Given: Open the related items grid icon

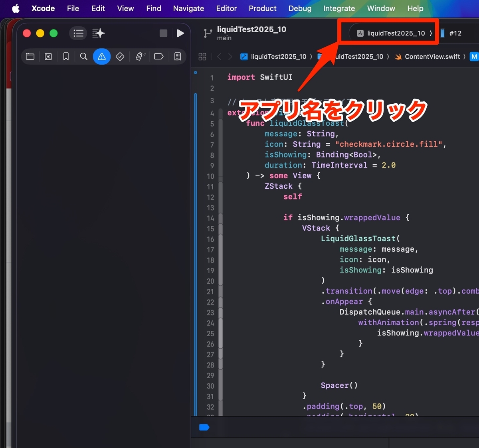Looking at the screenshot, I should click(x=202, y=57).
